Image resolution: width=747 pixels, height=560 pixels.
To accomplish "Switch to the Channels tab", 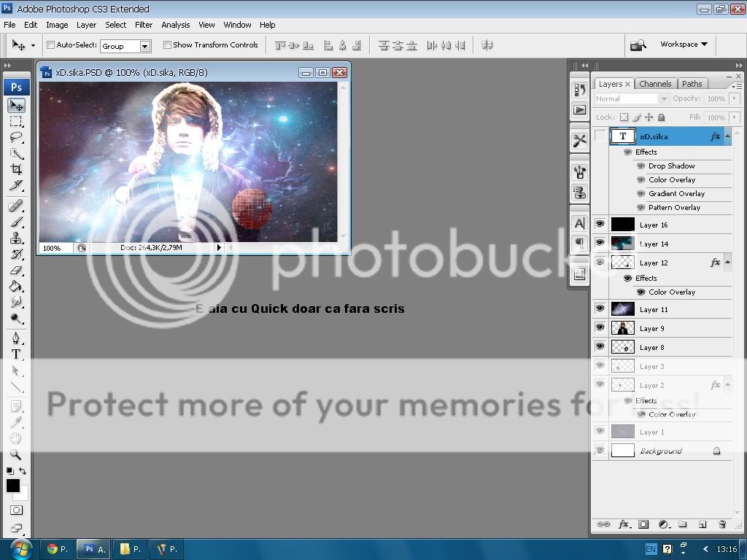I will [x=655, y=84].
